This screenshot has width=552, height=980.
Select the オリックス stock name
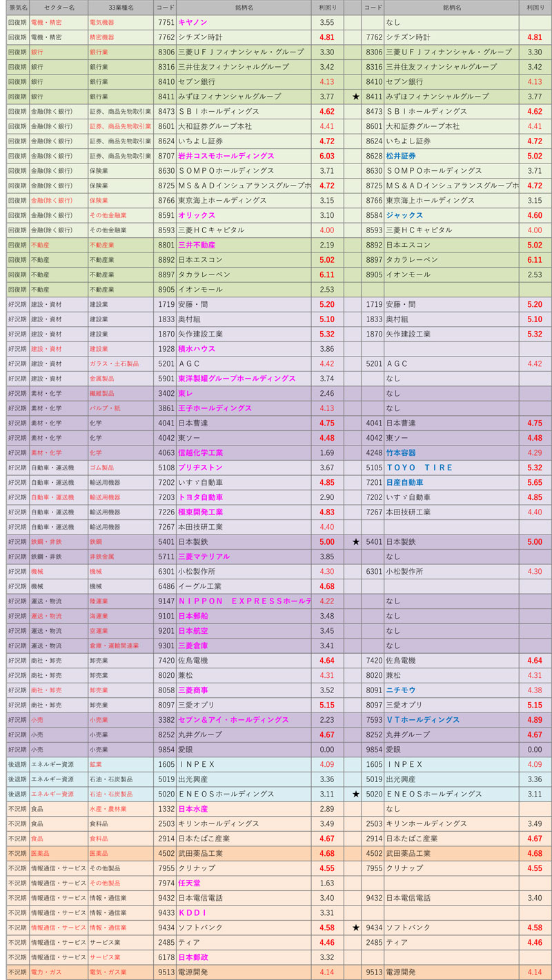click(197, 215)
